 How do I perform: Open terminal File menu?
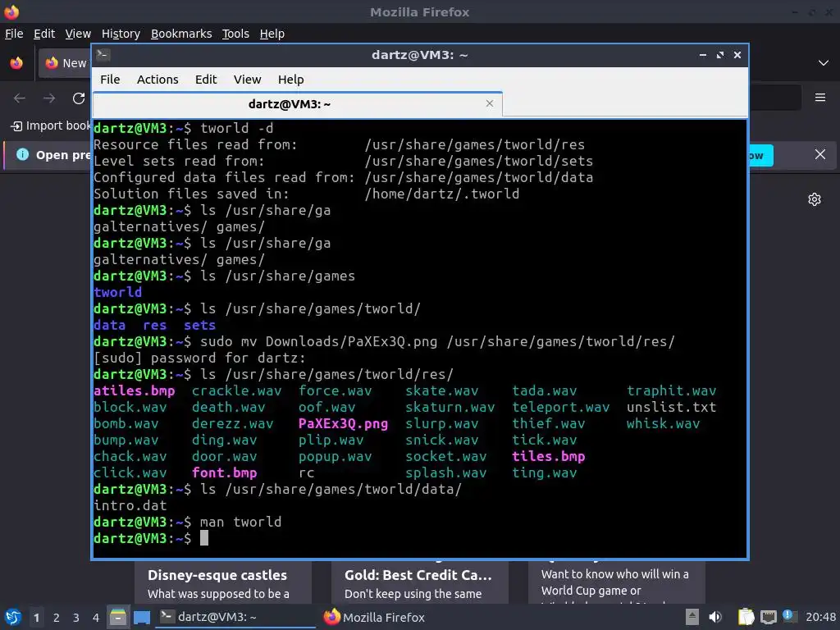point(110,80)
